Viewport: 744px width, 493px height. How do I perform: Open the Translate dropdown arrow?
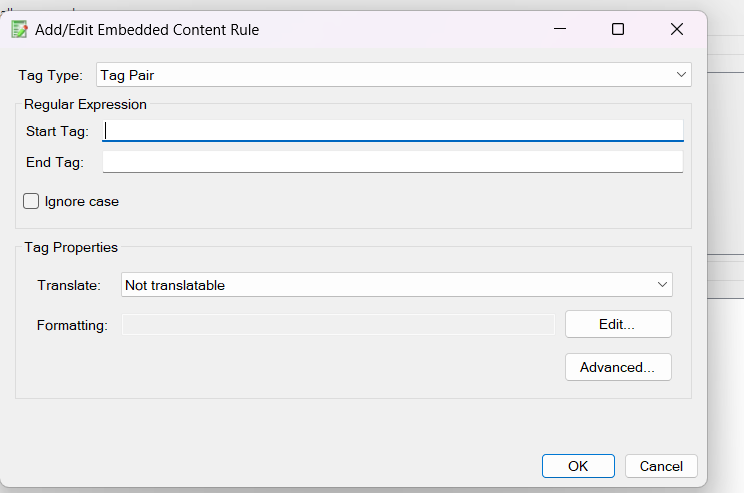click(663, 285)
